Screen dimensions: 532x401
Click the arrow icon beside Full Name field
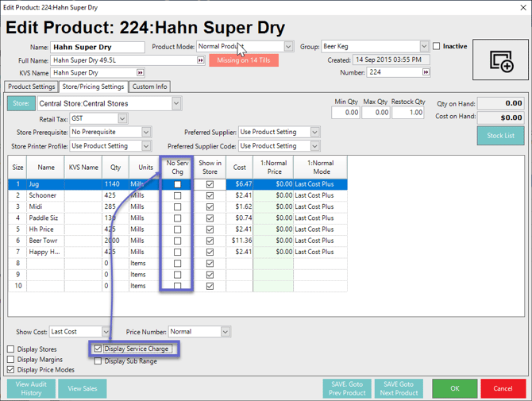pos(201,60)
